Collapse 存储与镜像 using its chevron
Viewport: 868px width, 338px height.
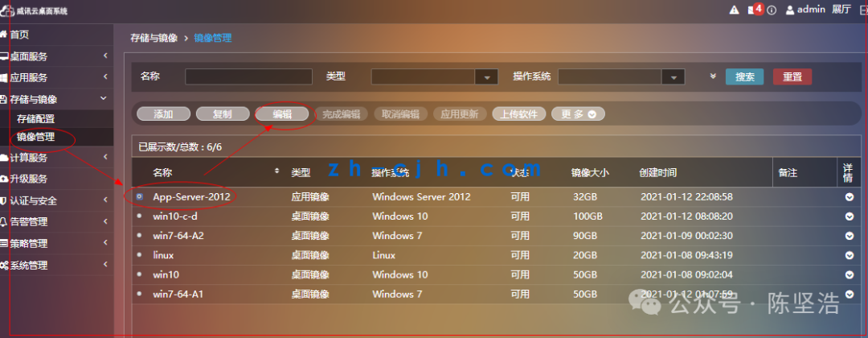pyautogui.click(x=104, y=98)
